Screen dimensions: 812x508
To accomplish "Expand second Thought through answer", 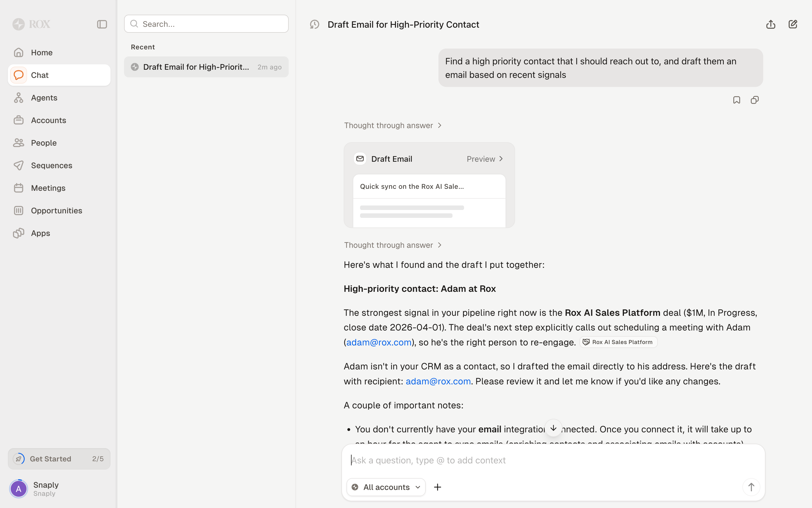I will 393,245.
